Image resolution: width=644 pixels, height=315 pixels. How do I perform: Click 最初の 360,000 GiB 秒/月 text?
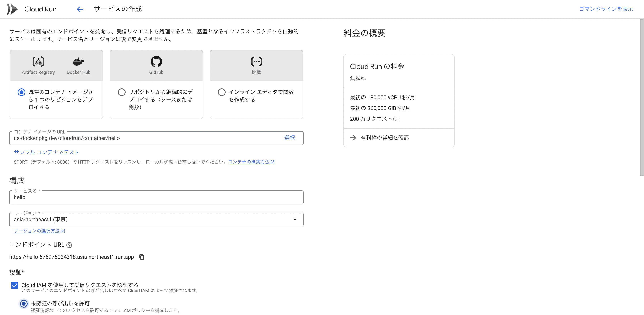[x=380, y=108]
